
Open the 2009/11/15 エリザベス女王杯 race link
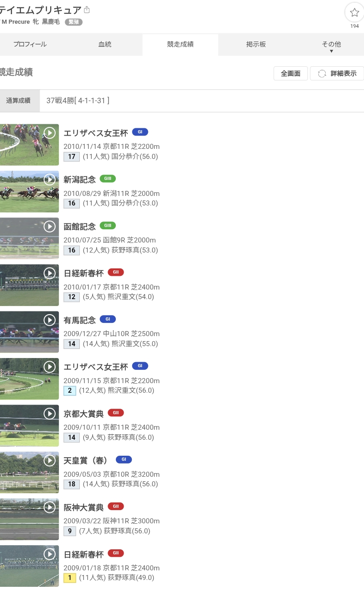(x=96, y=367)
